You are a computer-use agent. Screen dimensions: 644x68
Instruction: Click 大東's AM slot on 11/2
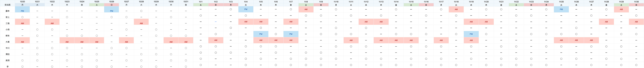[216, 40]
